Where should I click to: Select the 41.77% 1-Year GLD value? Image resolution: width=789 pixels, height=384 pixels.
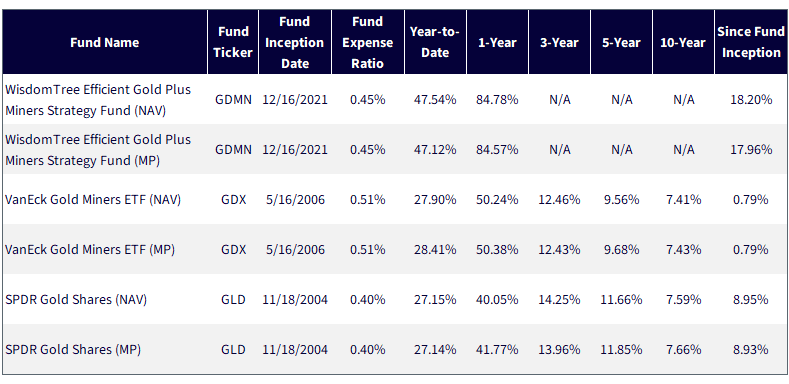497,349
